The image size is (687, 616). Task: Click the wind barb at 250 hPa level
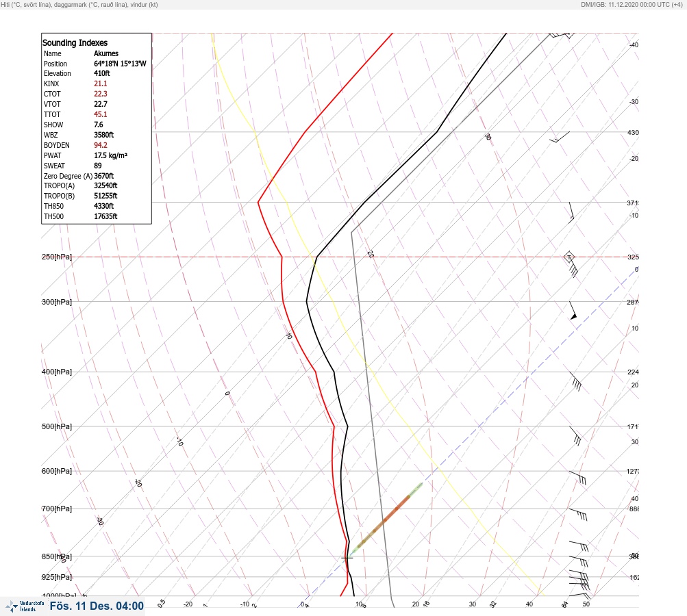point(571,264)
